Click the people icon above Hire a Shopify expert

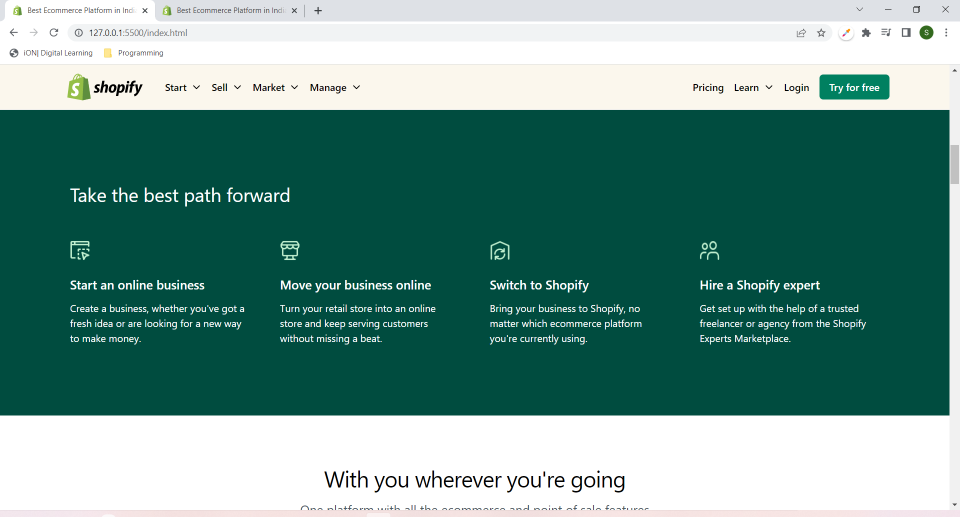(x=710, y=250)
